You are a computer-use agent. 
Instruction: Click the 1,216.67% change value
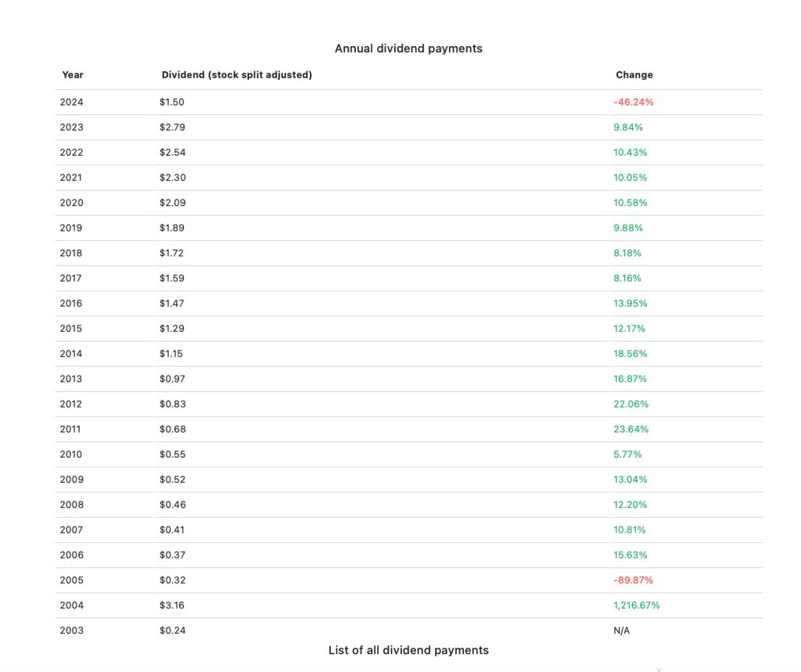(637, 606)
